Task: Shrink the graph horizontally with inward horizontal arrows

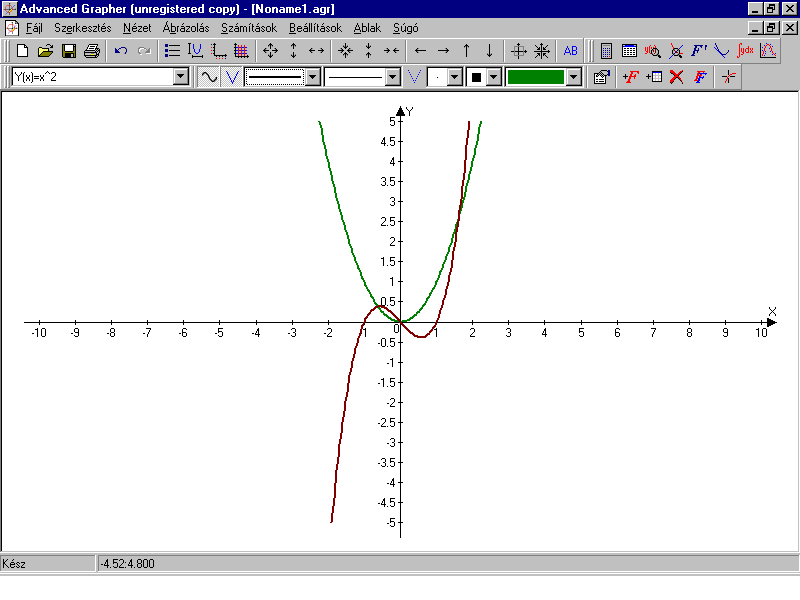Action: click(391, 51)
